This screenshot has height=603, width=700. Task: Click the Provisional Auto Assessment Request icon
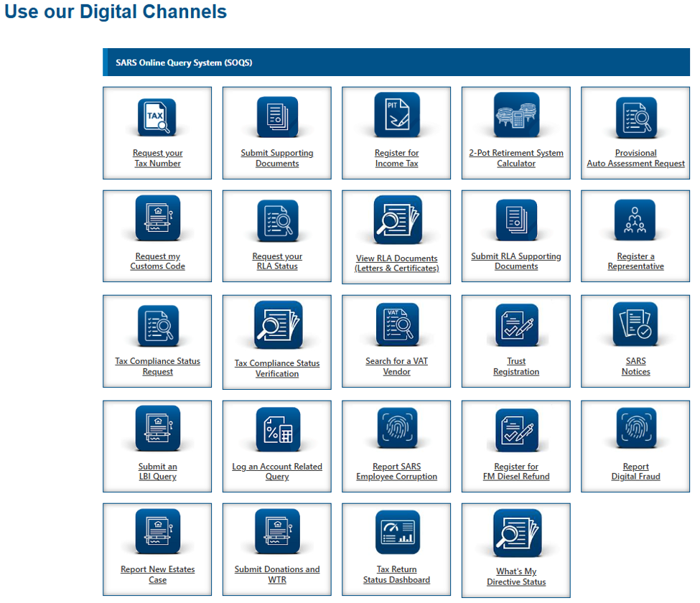[x=636, y=118]
